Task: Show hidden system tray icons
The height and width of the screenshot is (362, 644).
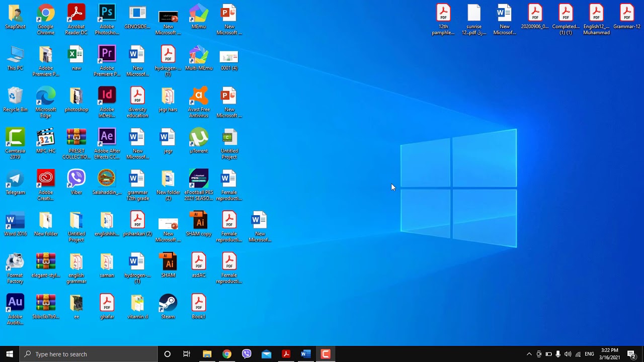Action: click(x=529, y=354)
